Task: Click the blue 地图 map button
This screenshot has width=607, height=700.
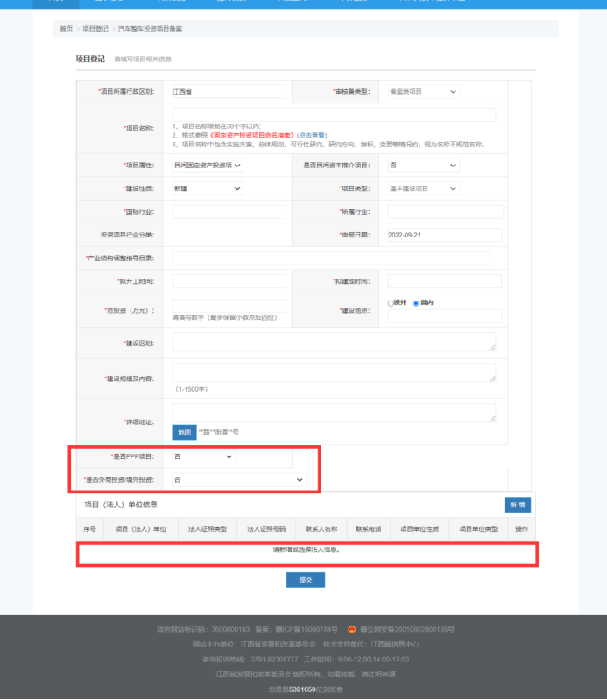Action: pyautogui.click(x=184, y=432)
